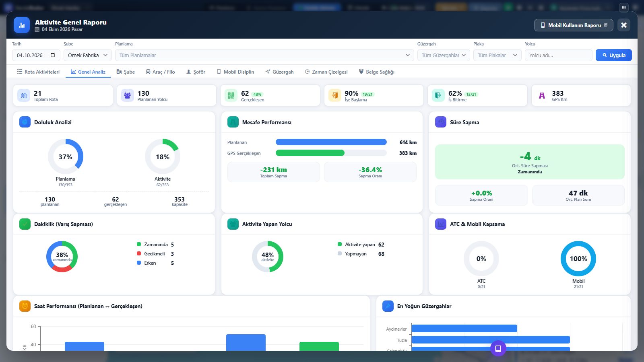Click the Planlanan distance progress bar
This screenshot has height=362, width=644.
331,142
